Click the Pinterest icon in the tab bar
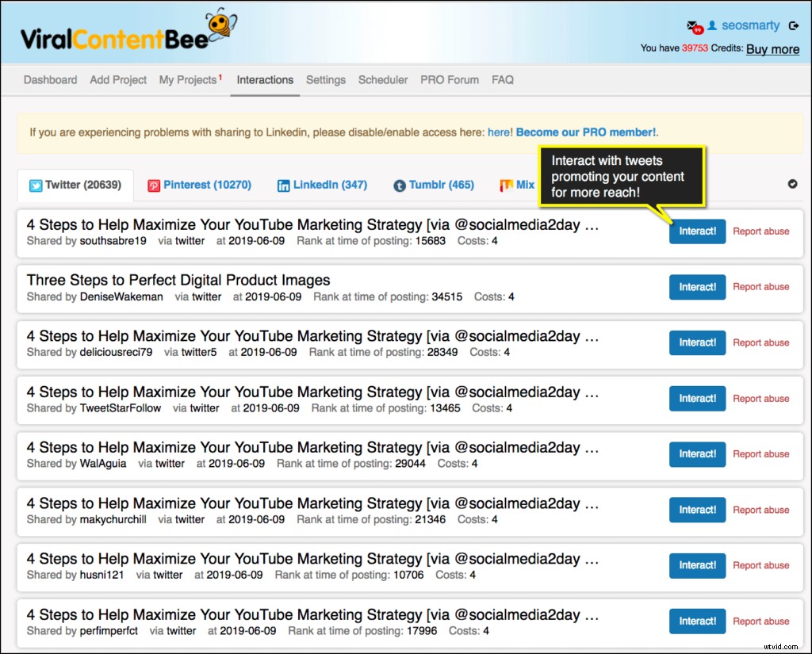Screen dimensions: 812x654 [153, 185]
